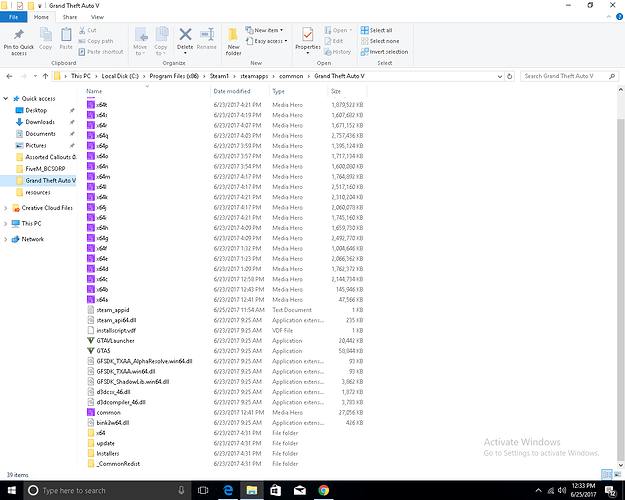Choose Paste shortcut in the ribbon

[x=101, y=52]
